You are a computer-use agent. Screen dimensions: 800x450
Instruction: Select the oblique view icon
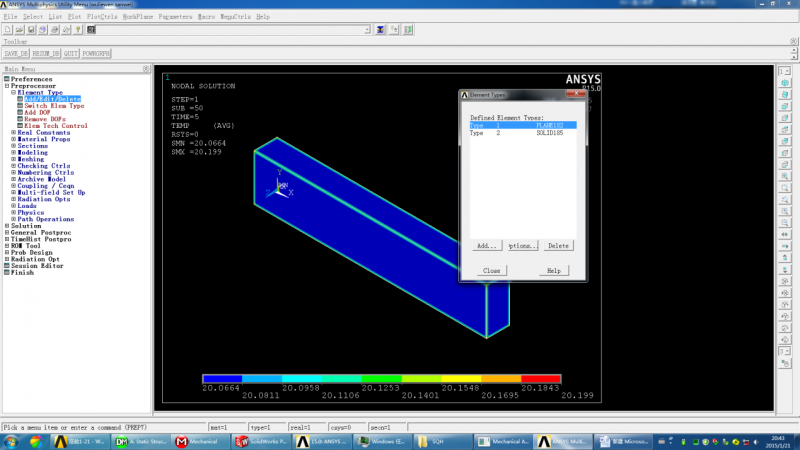[785, 95]
